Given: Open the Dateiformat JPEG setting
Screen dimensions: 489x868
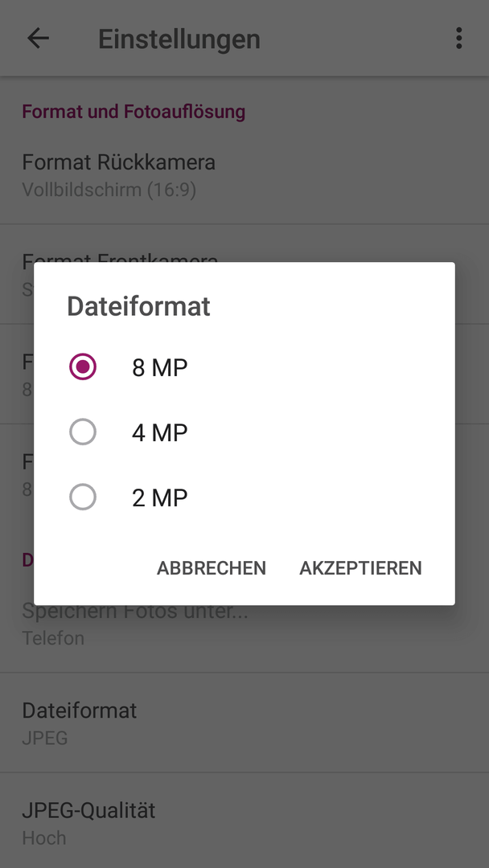Looking at the screenshot, I should point(244,723).
